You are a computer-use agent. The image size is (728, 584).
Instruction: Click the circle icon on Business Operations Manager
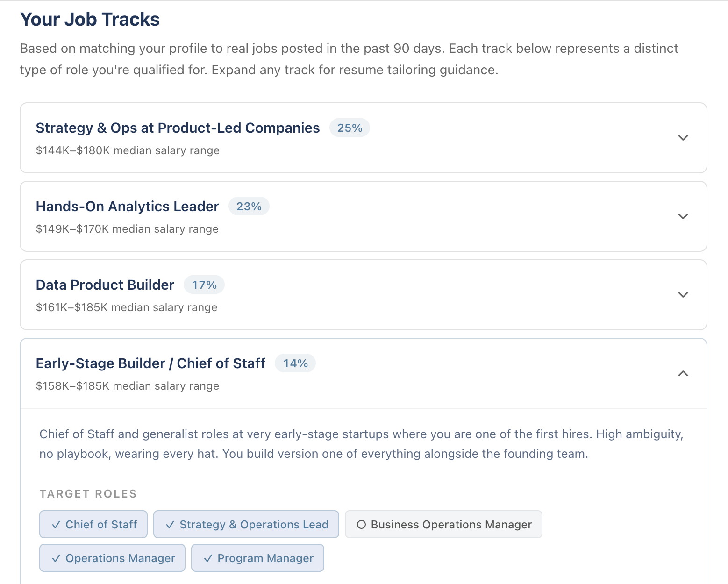point(361,525)
